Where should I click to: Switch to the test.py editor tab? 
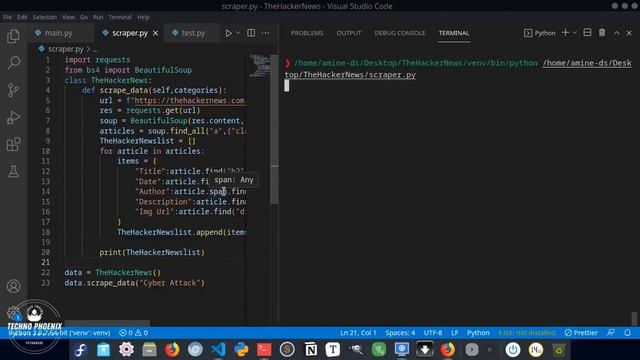pyautogui.click(x=193, y=33)
